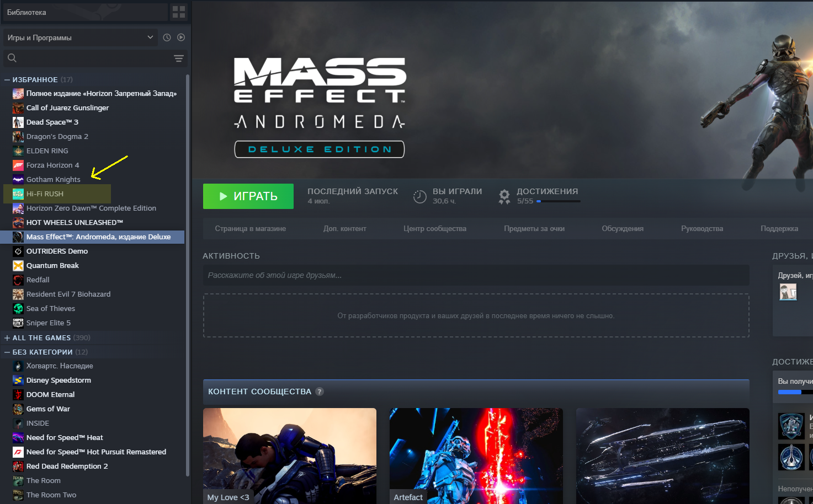The width and height of the screenshot is (813, 504).
Task: Click the grid view icon beside Библиотека
Action: point(179,12)
